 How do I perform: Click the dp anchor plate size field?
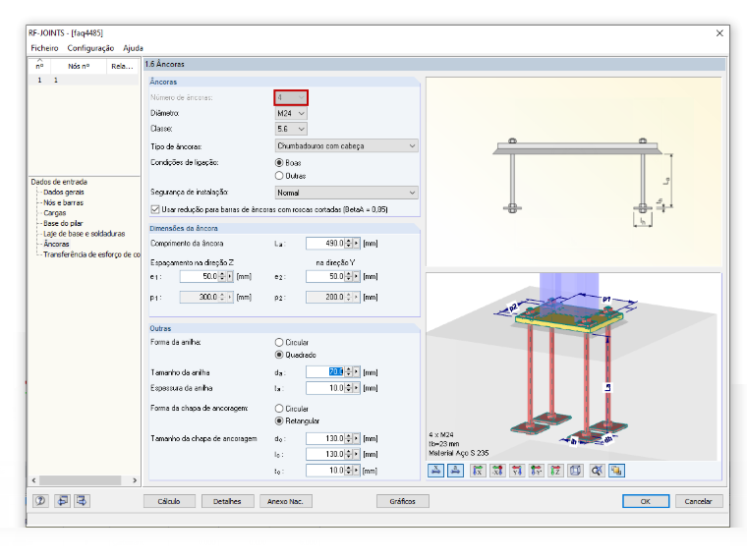325,438
